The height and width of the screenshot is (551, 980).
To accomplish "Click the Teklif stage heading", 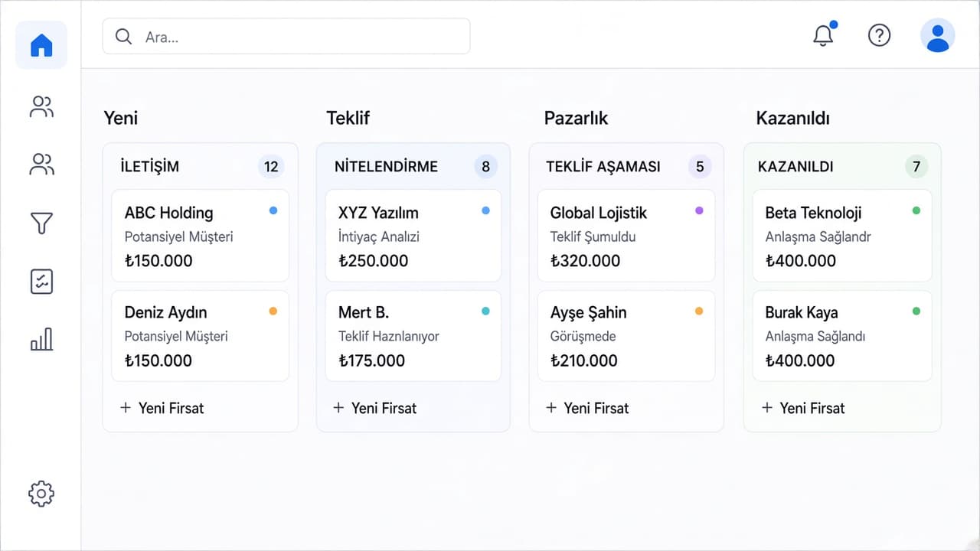I will point(348,118).
